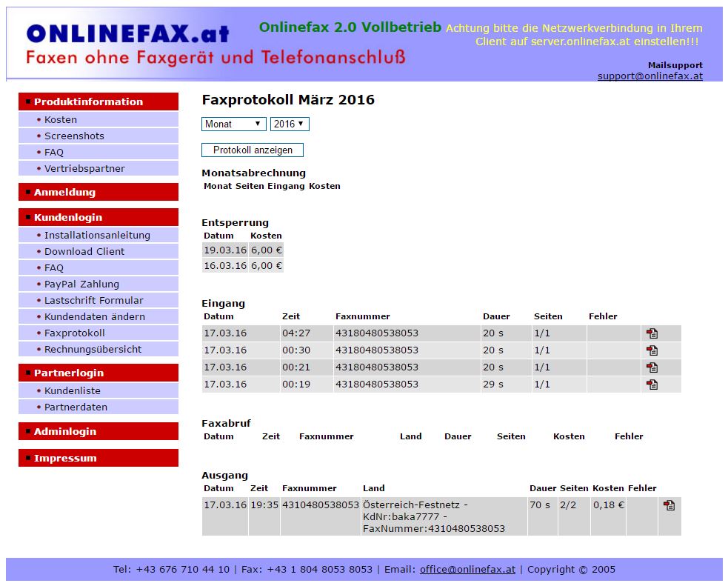Click support@onlinefax.at mail link
This screenshot has height=586, width=728.
(x=649, y=76)
